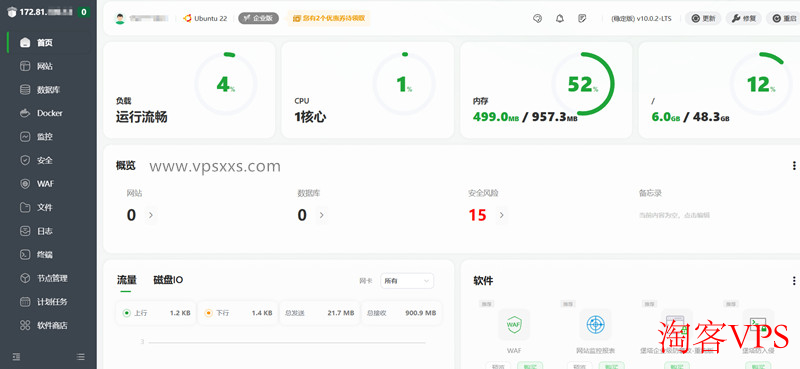The height and width of the screenshot is (369, 800).
Task: Open notifications via the bell icon
Action: tap(560, 18)
